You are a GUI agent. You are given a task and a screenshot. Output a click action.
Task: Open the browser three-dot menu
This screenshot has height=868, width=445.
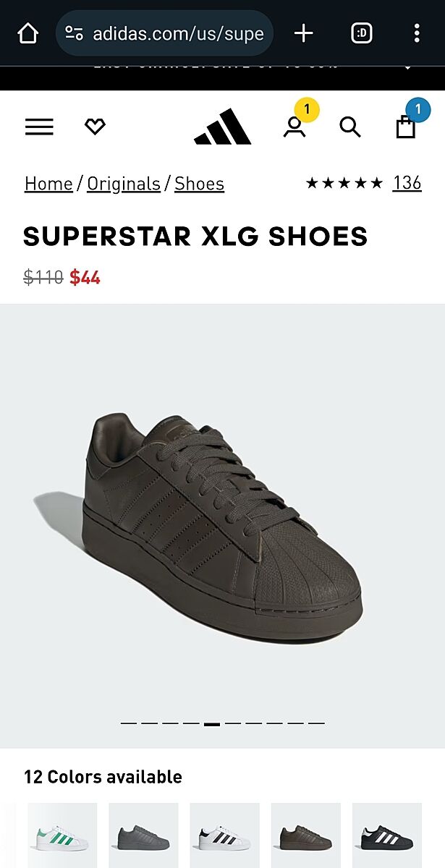pyautogui.click(x=417, y=33)
